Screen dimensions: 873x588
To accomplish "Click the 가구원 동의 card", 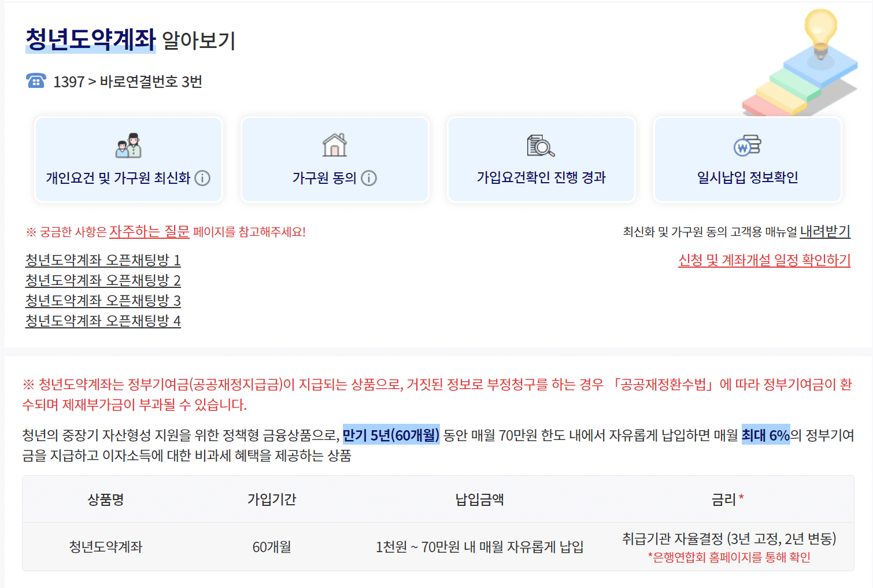I will click(334, 159).
